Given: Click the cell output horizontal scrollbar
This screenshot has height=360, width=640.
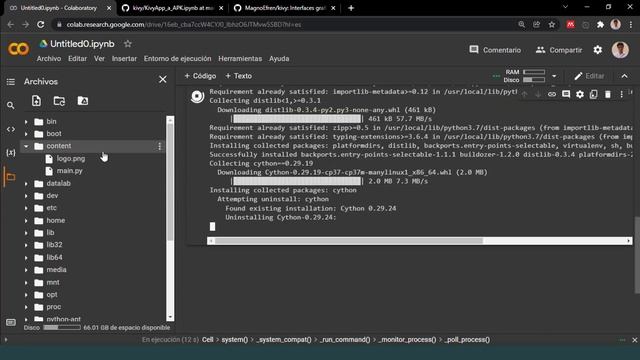Looking at the screenshot, I should coord(349,241).
